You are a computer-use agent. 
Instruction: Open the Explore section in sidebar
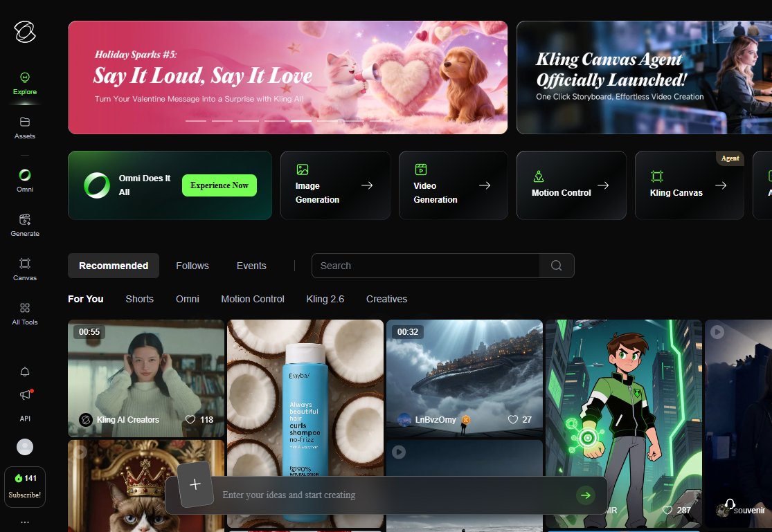coord(25,83)
